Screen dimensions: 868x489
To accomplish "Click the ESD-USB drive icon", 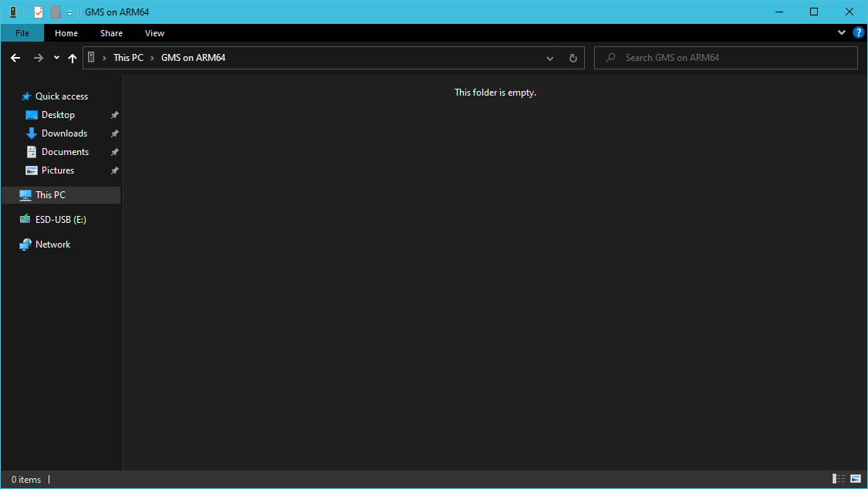I will 25,219.
